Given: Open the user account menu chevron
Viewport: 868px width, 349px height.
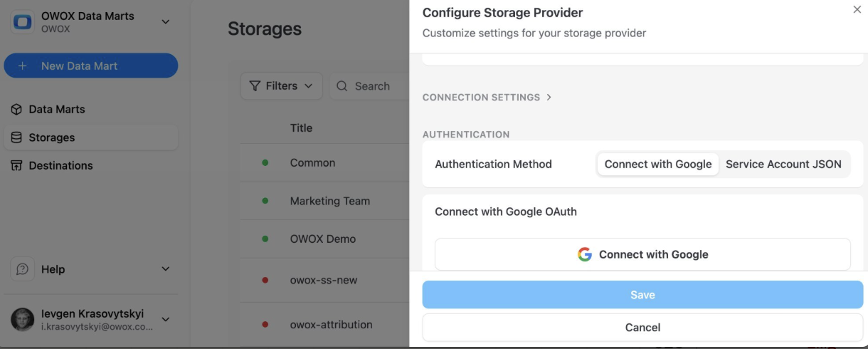Looking at the screenshot, I should (166, 319).
